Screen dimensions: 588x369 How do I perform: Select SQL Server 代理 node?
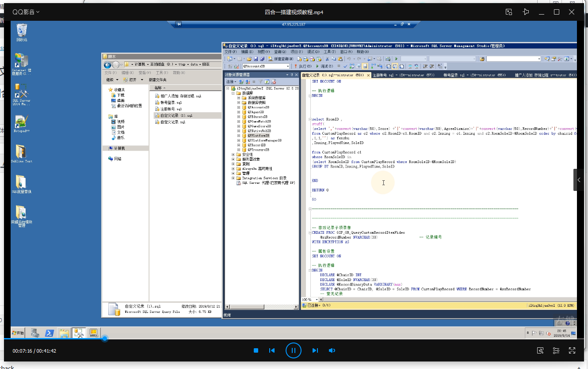tap(268, 183)
